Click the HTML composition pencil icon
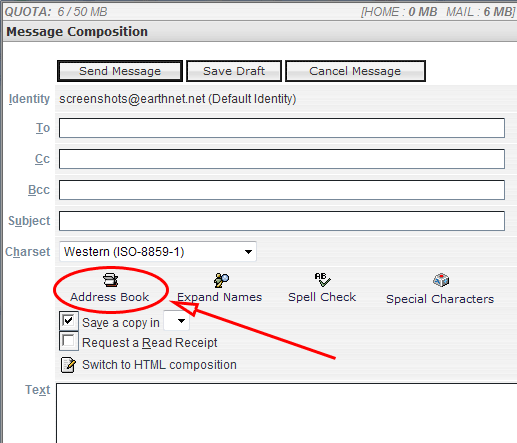This screenshot has height=443, width=517. click(x=68, y=365)
